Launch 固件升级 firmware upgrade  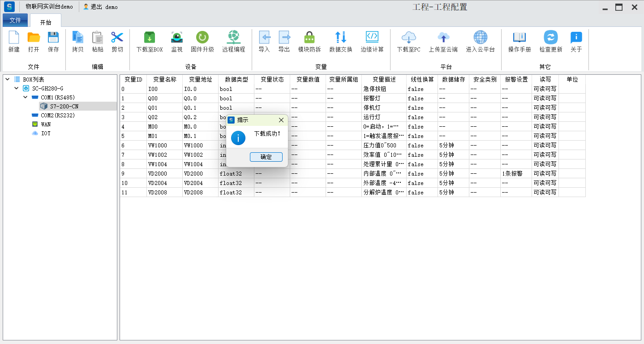(x=202, y=38)
